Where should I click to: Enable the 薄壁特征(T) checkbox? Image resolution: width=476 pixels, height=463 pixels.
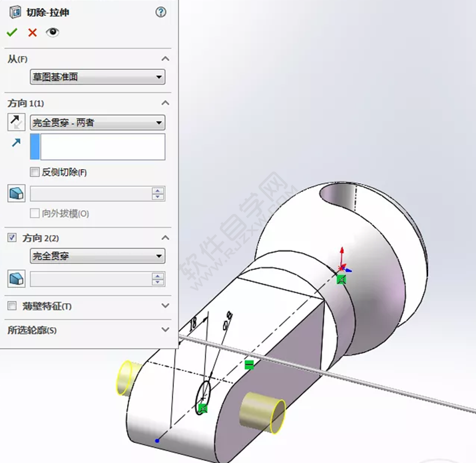pos(12,306)
